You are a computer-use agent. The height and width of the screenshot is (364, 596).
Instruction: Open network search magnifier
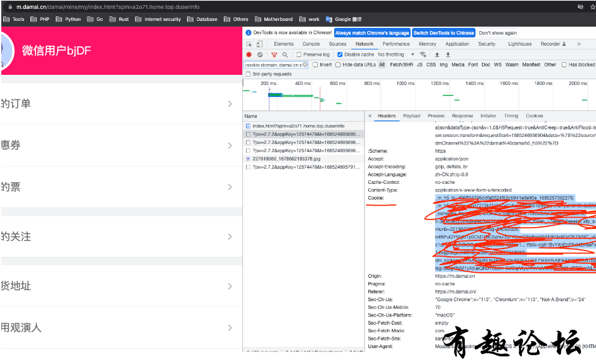[285, 55]
